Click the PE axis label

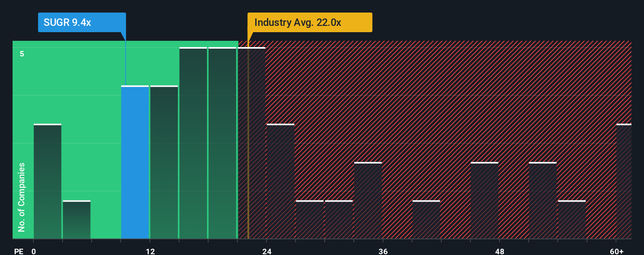(19, 251)
